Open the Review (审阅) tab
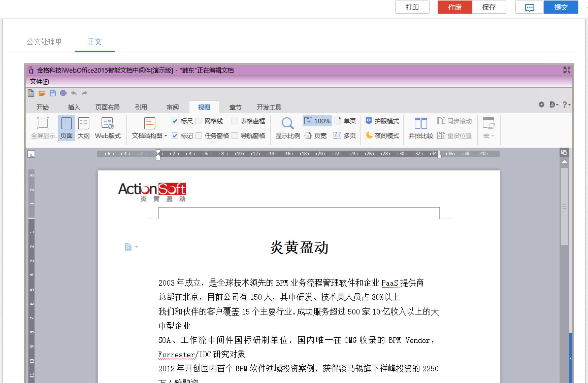The height and width of the screenshot is (383, 588). coord(173,107)
